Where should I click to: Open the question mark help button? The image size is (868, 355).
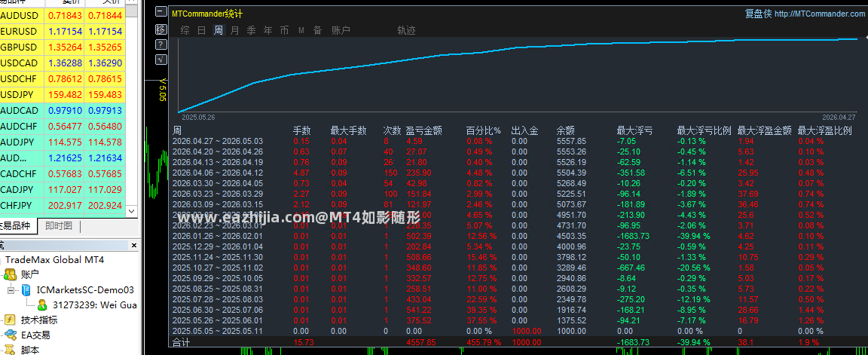click(x=160, y=44)
